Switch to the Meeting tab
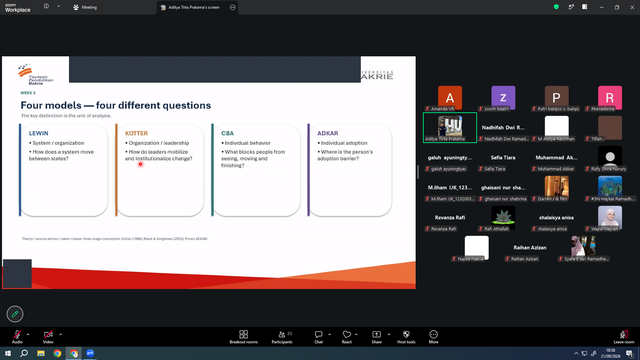 pyautogui.click(x=85, y=7)
